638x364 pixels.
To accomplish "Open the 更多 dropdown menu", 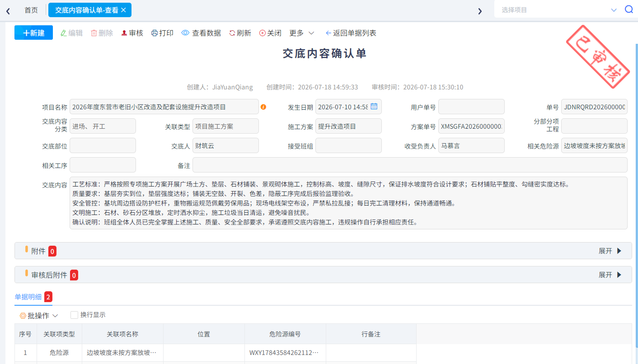I will (302, 33).
